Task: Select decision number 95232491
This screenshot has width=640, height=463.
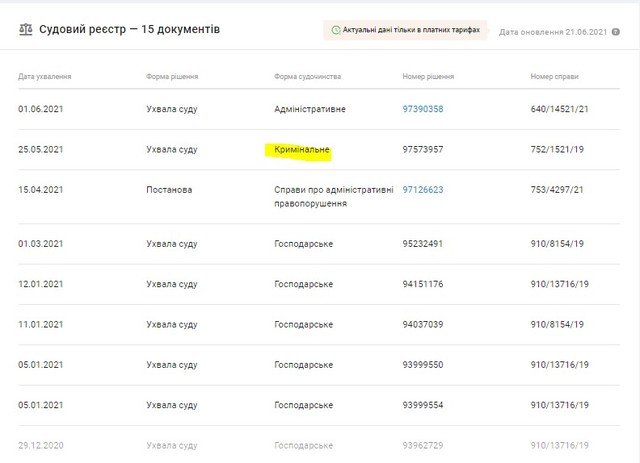Action: pos(422,243)
